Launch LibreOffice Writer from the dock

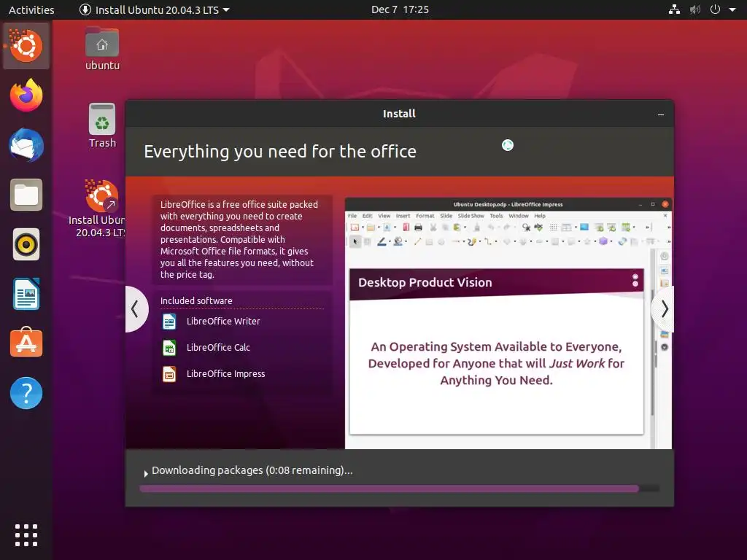pos(26,294)
